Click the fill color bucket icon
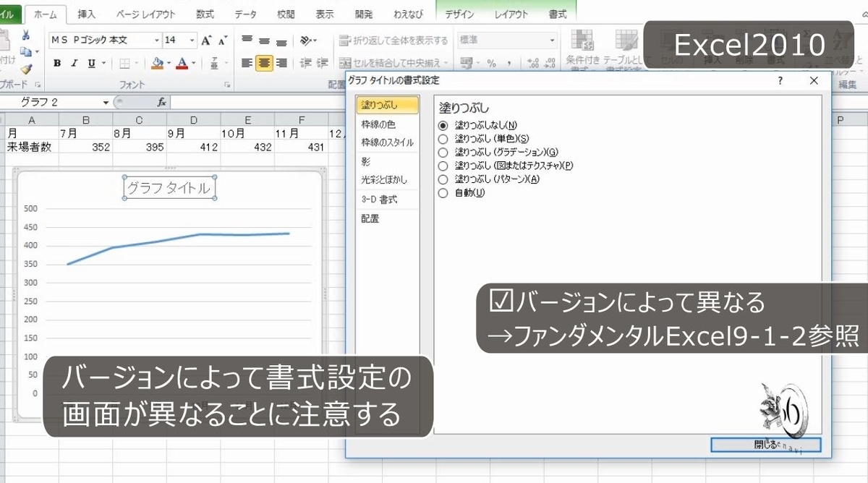Image resolution: width=868 pixels, height=483 pixels. (x=157, y=64)
